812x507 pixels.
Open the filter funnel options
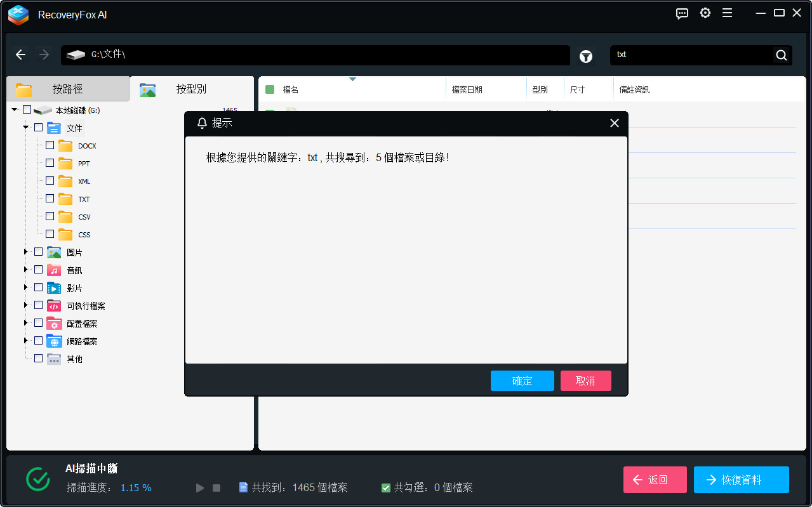(585, 56)
